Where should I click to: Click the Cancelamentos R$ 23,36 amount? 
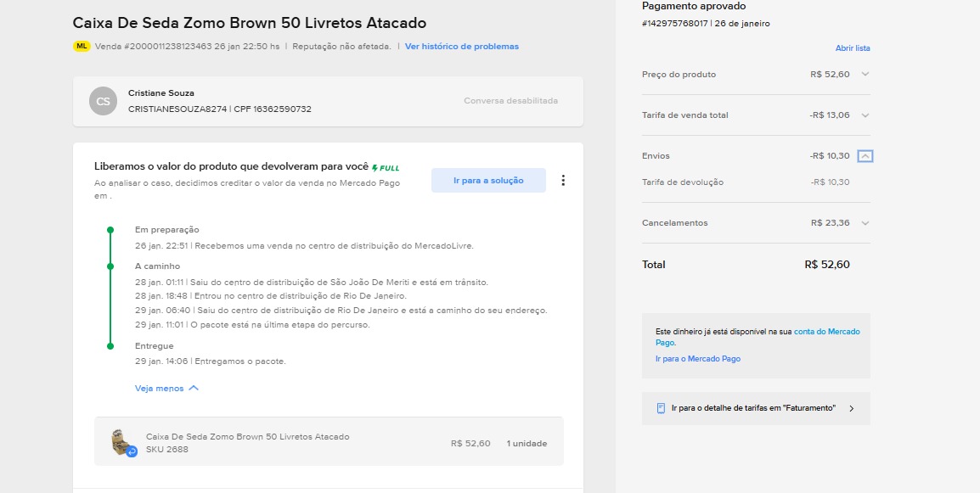(x=830, y=223)
